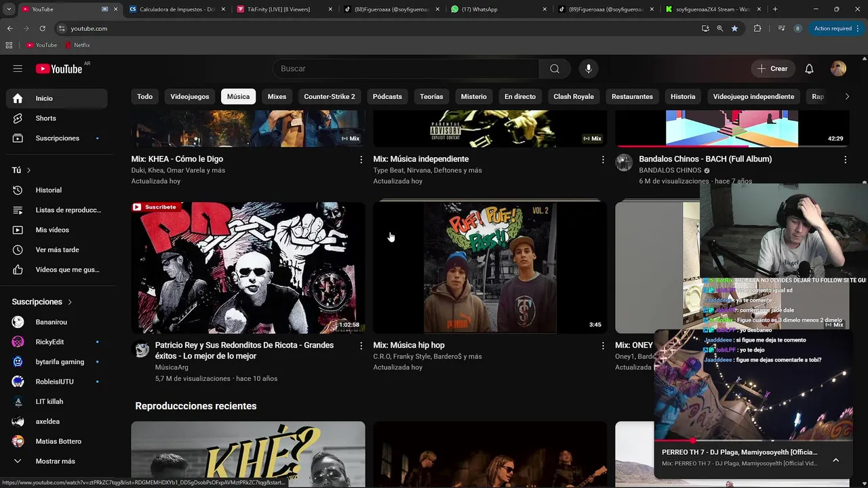868x488 pixels.
Task: Open Mis vídeos in sidebar
Action: [x=57, y=230]
